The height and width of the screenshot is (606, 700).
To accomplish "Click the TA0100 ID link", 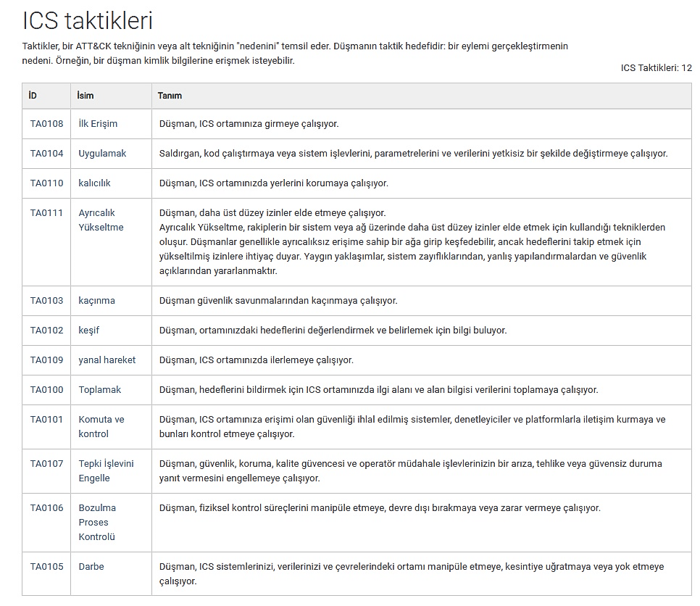I will coord(46,389).
